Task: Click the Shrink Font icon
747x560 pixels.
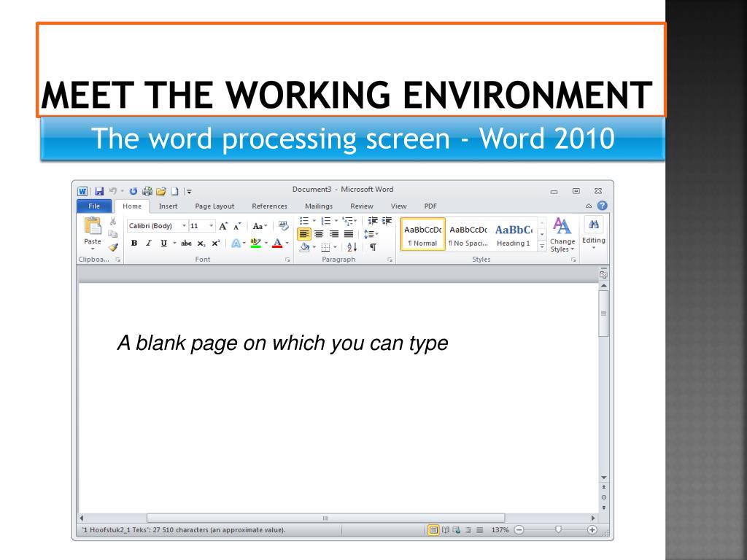Action: 237,226
